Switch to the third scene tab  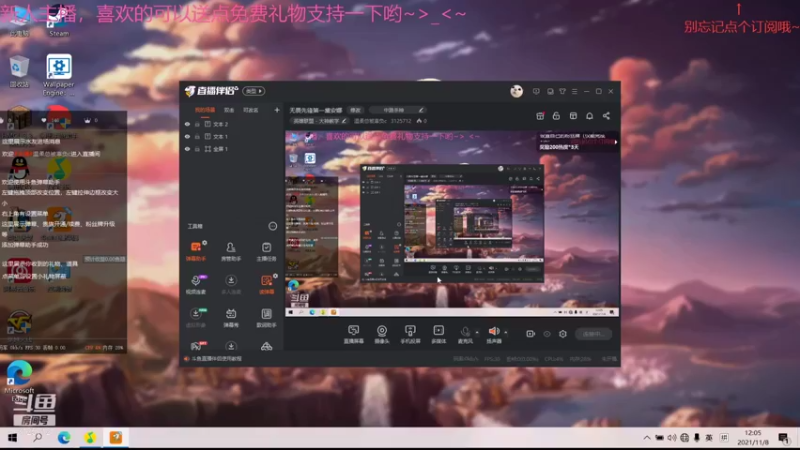tap(250, 110)
